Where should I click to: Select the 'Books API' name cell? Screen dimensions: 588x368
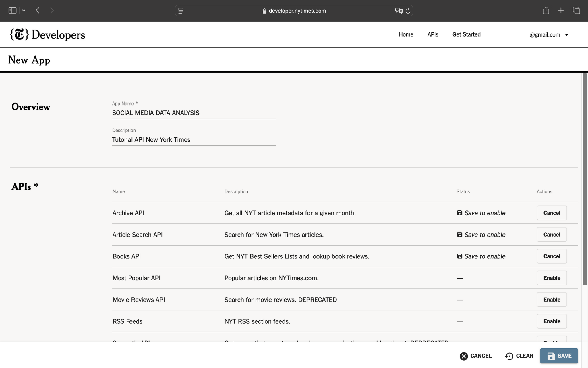(127, 256)
